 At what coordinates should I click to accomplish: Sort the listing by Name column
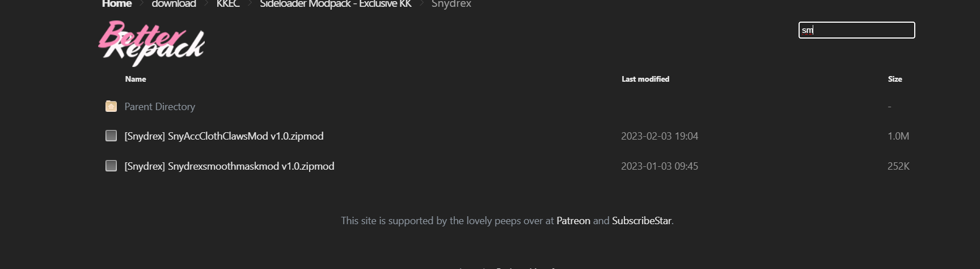coord(136,79)
